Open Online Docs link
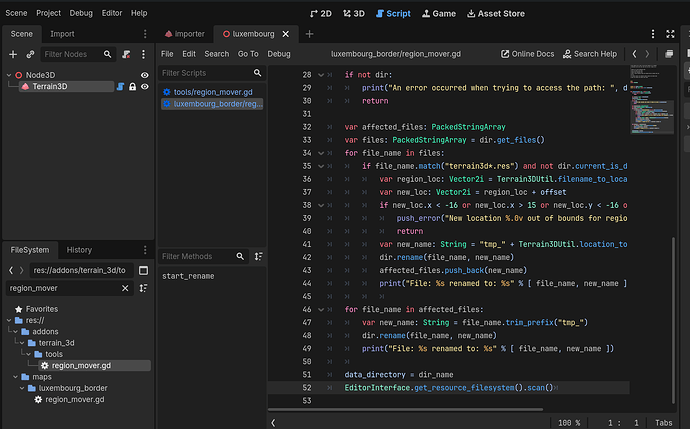Screen dimensions: 690x429 pyautogui.click(x=528, y=54)
